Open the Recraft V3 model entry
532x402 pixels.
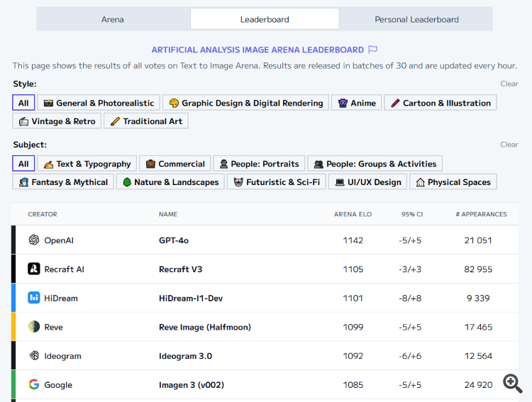click(x=180, y=269)
